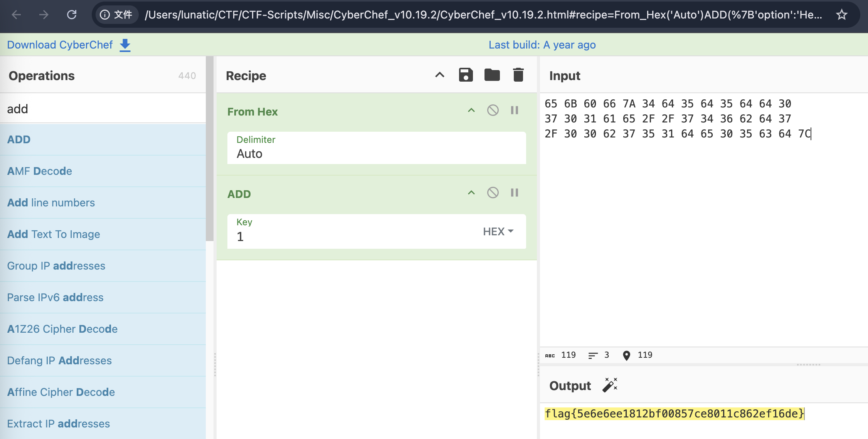Screen dimensions: 868x439
Task: Click the Save recipe icon
Action: coord(466,75)
